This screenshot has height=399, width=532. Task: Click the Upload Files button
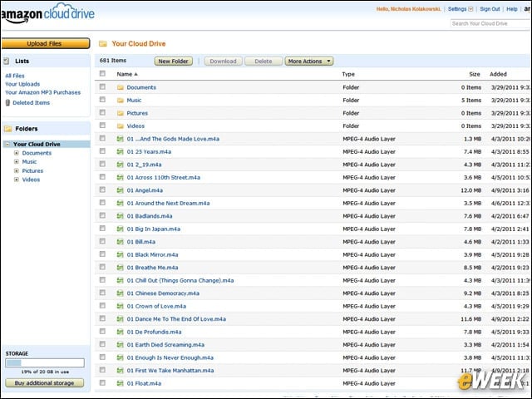46,43
